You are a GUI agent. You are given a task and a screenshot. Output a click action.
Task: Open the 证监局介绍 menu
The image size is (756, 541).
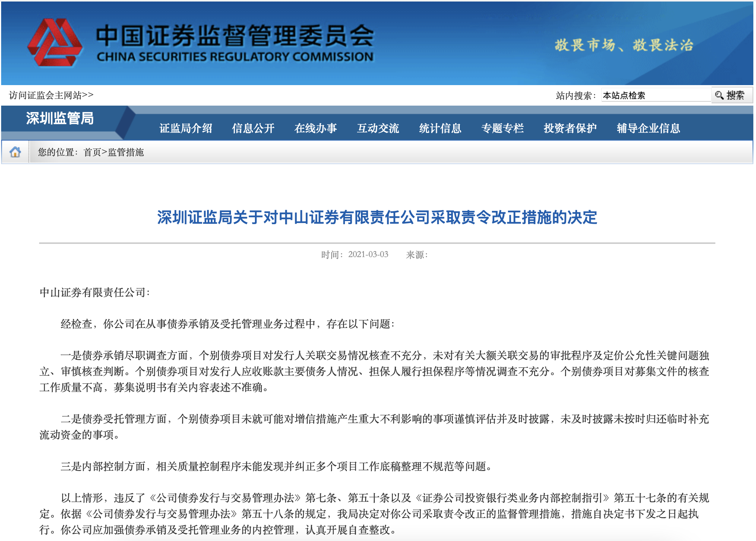pyautogui.click(x=186, y=128)
